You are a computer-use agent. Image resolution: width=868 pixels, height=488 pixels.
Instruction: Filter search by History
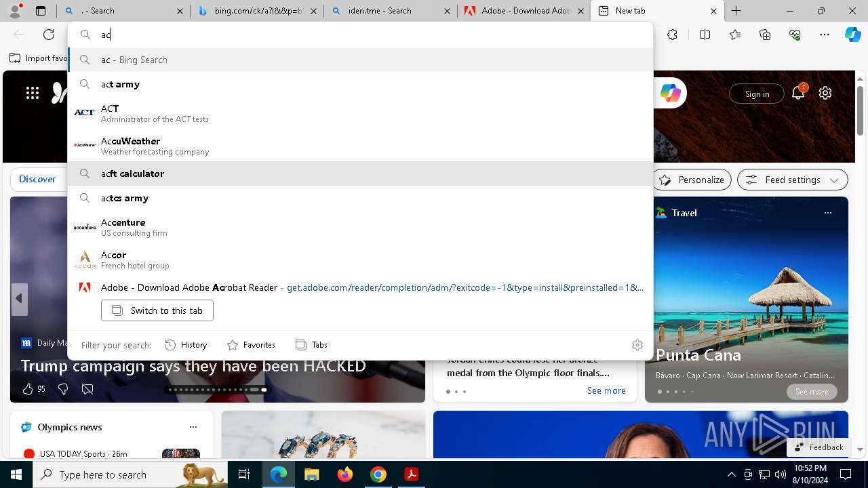(x=186, y=345)
